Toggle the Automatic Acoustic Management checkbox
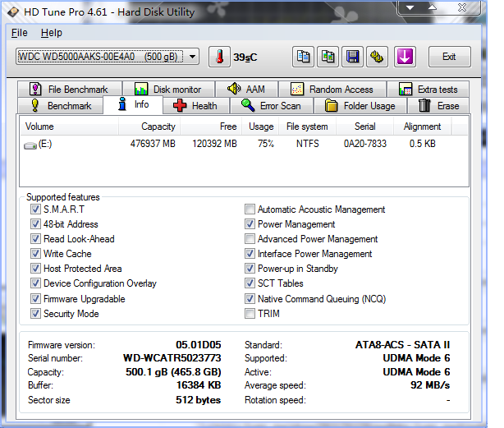The image size is (504, 428). (250, 209)
